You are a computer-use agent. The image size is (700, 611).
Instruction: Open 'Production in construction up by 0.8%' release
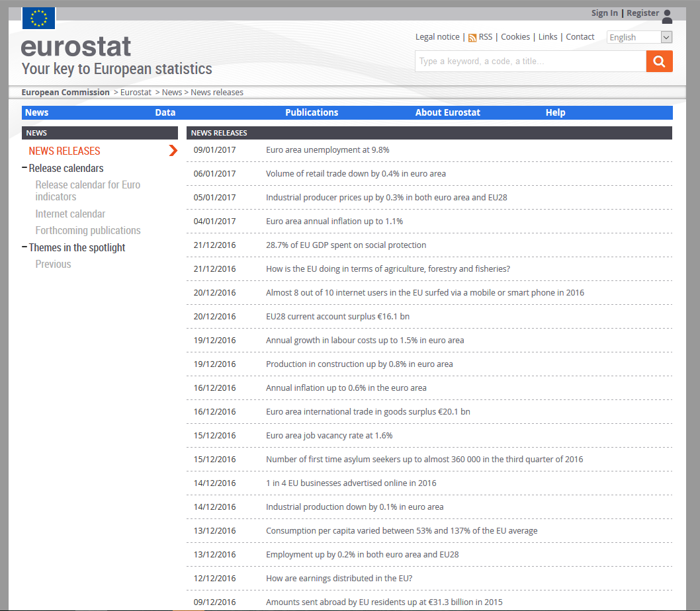click(x=359, y=364)
